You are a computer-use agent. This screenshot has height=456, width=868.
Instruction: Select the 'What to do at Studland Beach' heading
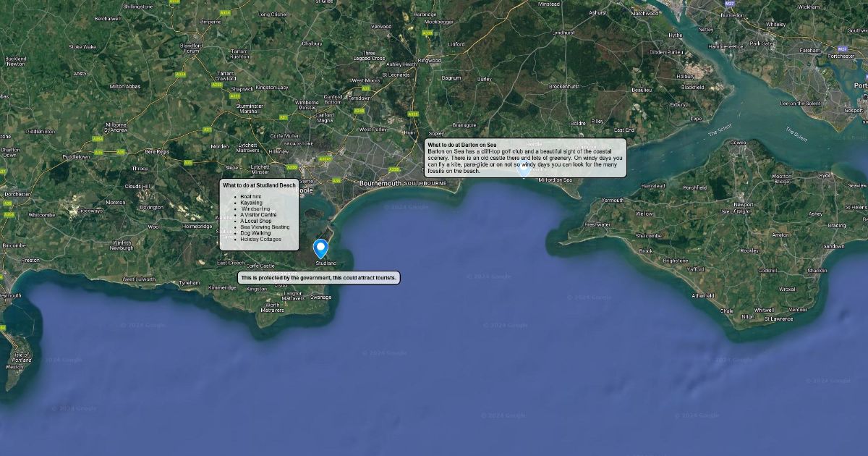(x=259, y=185)
